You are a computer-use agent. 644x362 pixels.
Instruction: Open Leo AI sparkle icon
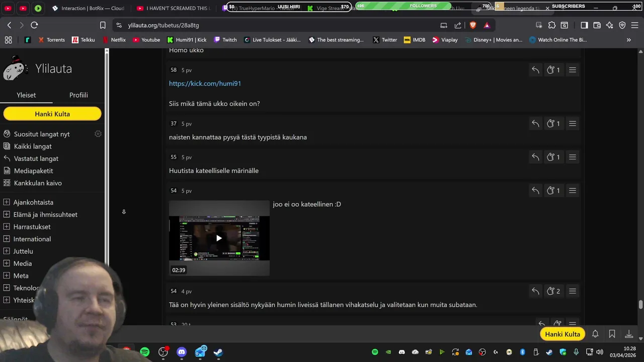click(x=610, y=25)
